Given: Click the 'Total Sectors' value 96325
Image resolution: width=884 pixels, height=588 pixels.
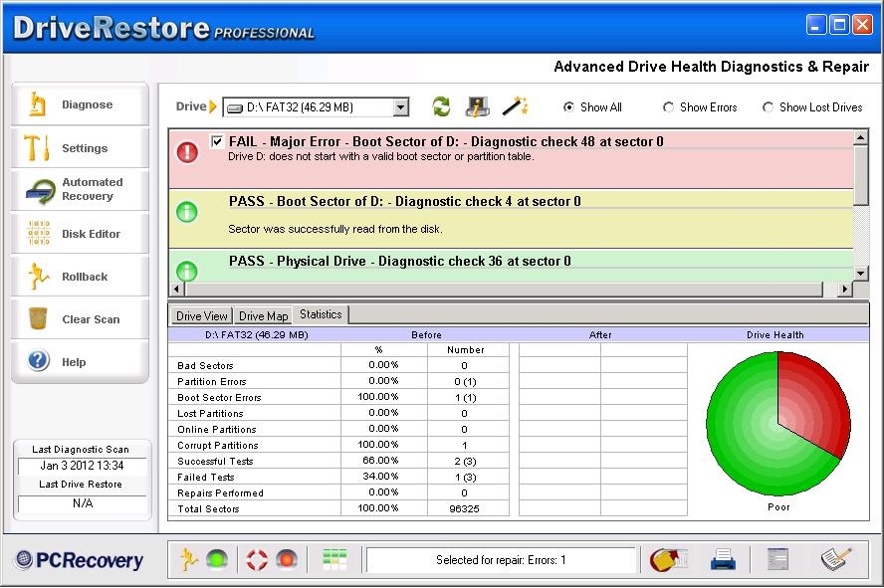Looking at the screenshot, I should point(464,508).
